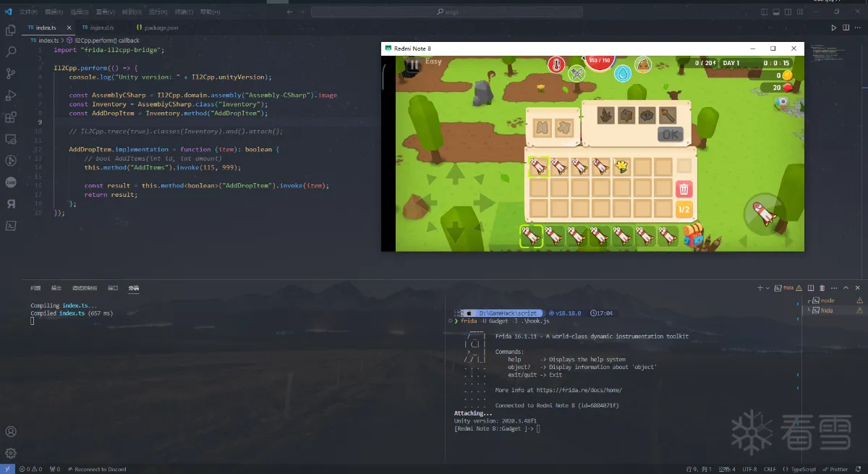Image resolution: width=868 pixels, height=474 pixels.
Task: Toggle panel layout icon in title bar
Action: coord(776,12)
